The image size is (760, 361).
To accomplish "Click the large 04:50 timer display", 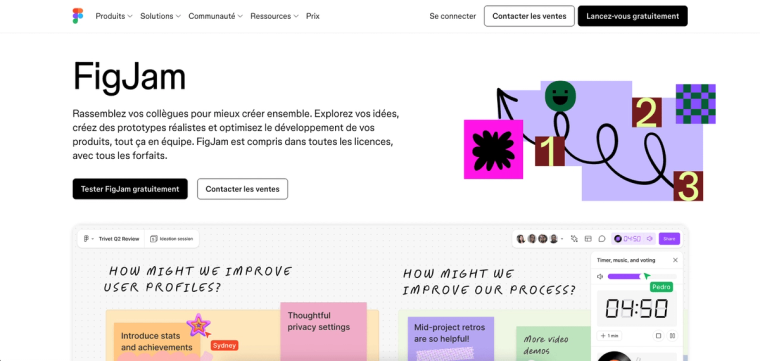I will [637, 309].
